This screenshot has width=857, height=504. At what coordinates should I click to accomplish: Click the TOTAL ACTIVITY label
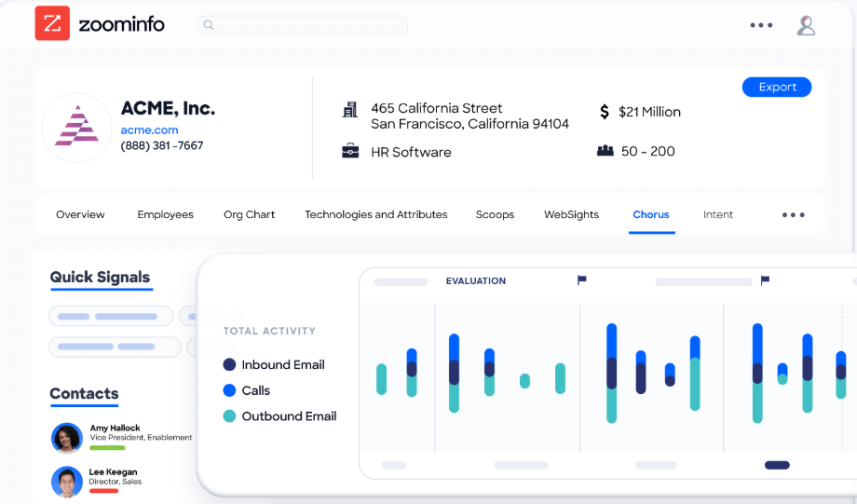tap(269, 331)
